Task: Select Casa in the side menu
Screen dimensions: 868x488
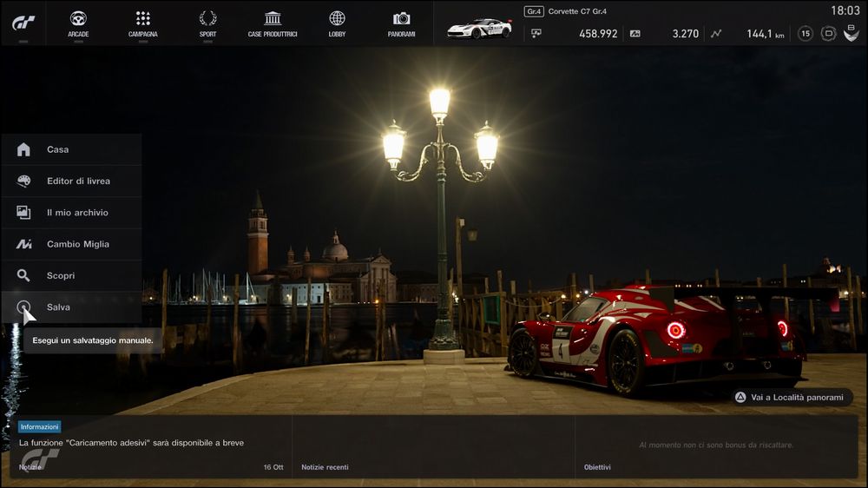Action: click(x=71, y=149)
